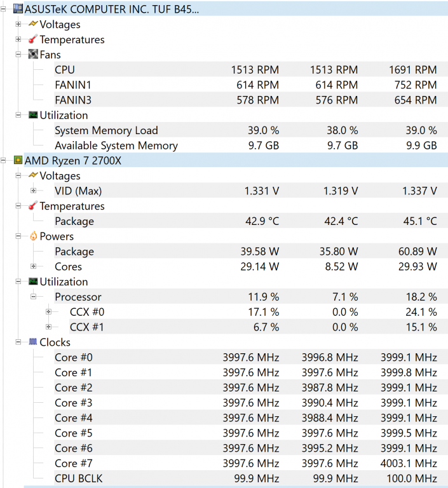The width and height of the screenshot is (448, 488).
Task: Select the System Memory Load row
Action: pyautogui.click(x=251, y=130)
